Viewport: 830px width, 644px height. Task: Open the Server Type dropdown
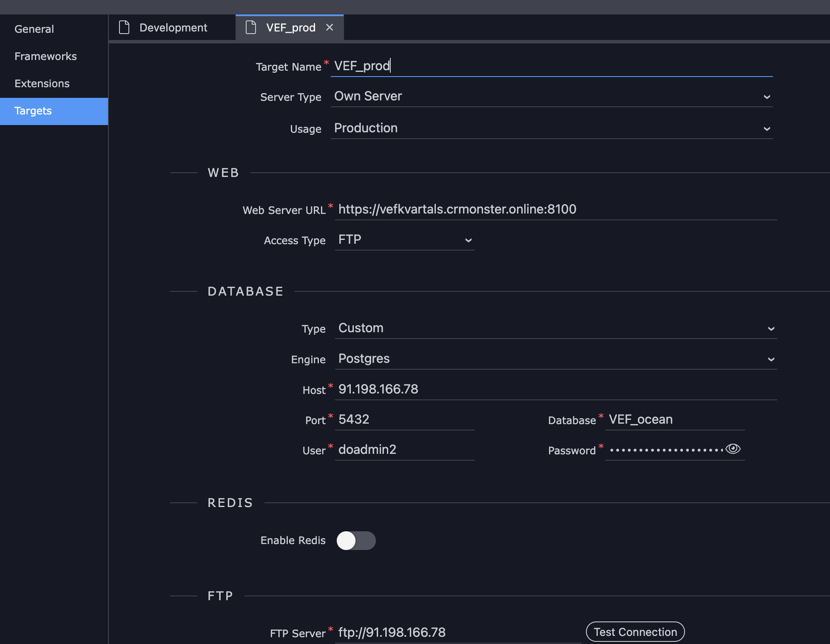[552, 97]
